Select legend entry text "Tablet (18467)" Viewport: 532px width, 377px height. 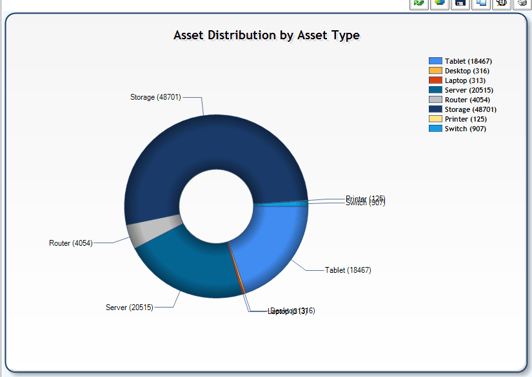(468, 61)
